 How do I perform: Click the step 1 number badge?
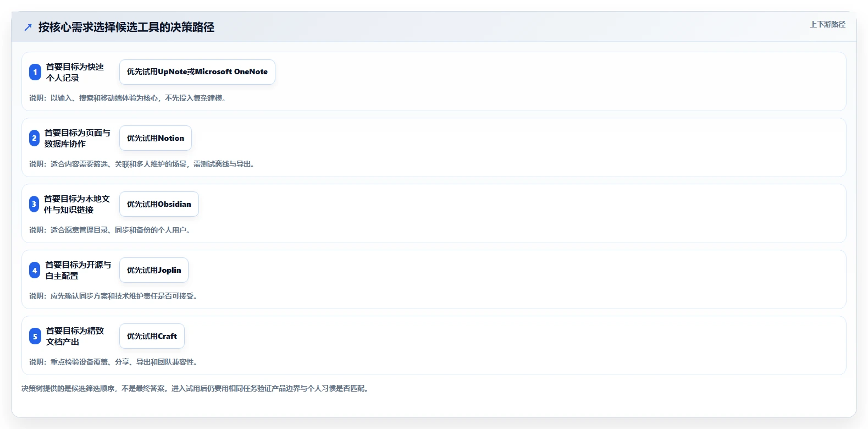pyautogui.click(x=35, y=72)
